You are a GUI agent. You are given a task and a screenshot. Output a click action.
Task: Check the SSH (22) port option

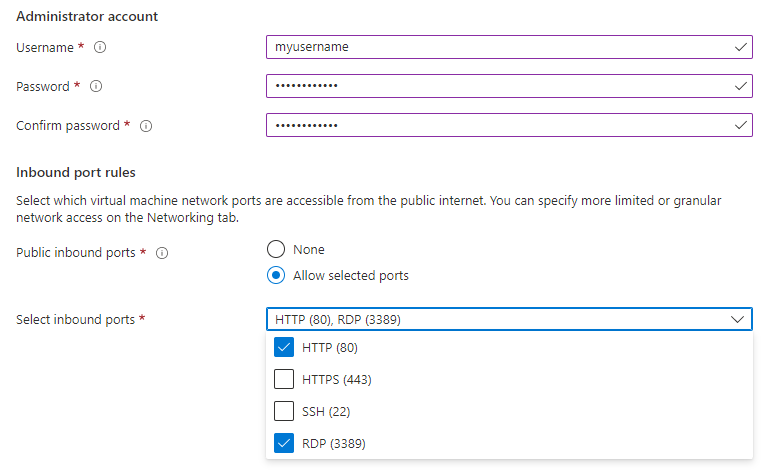click(284, 411)
